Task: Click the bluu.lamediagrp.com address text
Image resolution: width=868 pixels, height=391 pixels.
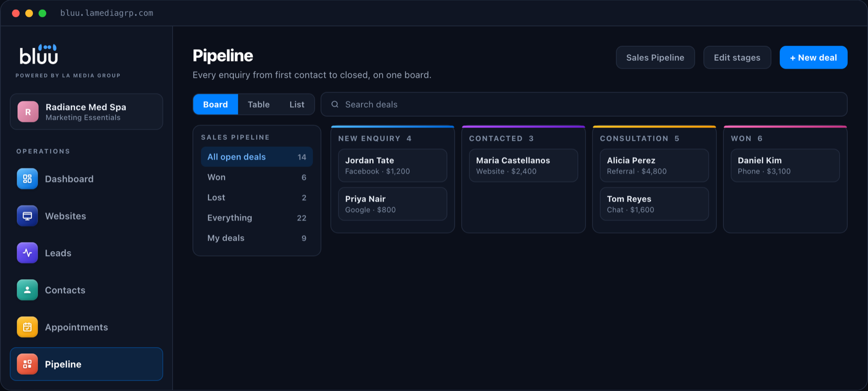Action: pos(107,13)
